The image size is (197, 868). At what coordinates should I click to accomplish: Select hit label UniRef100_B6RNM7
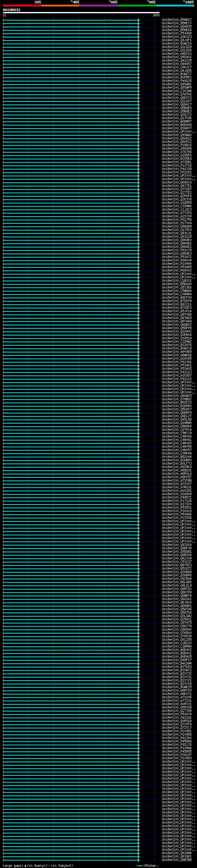[x=177, y=121]
